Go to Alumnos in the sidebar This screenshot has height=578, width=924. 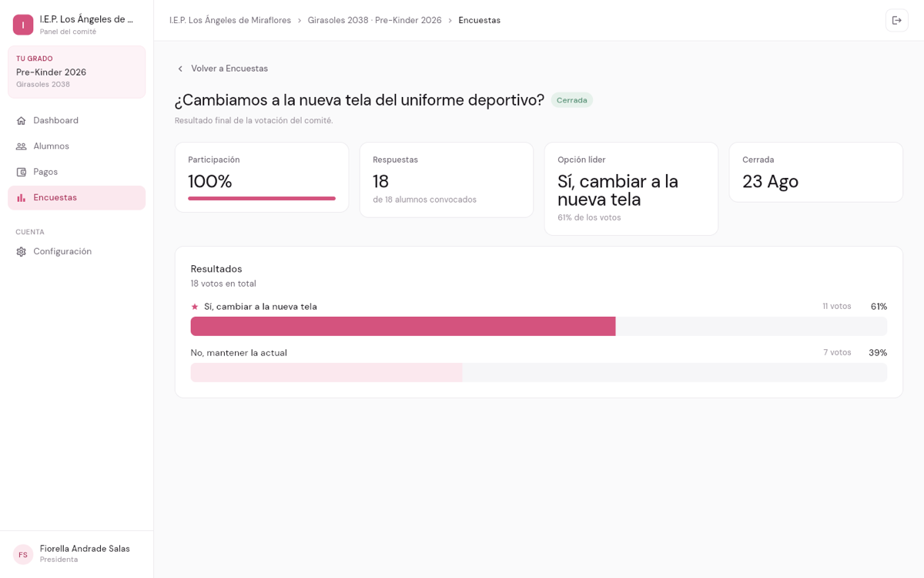click(77, 146)
